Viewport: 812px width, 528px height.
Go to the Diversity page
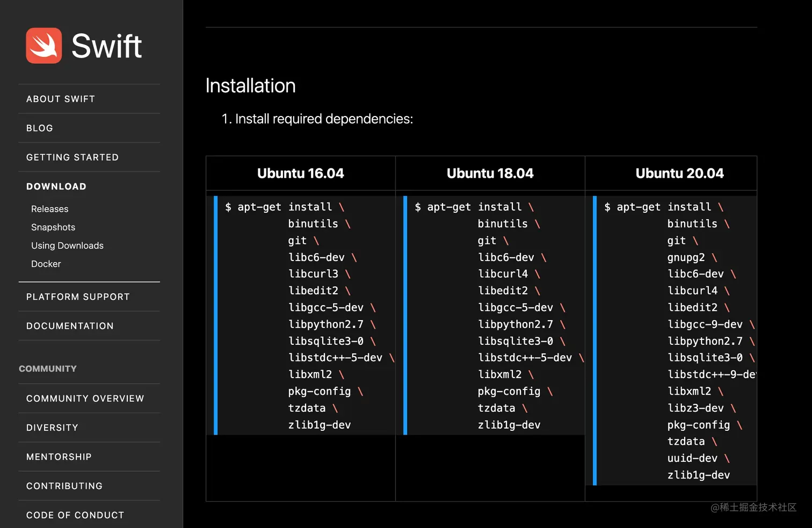pos(52,428)
